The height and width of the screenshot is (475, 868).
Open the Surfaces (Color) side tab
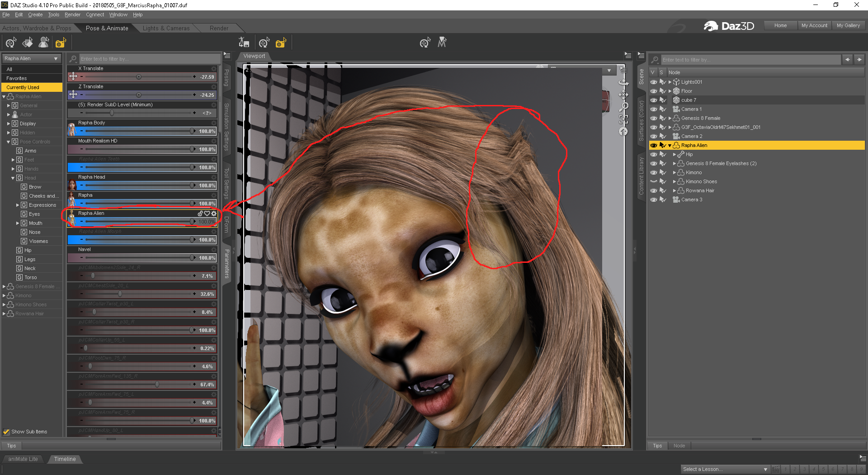click(641, 121)
